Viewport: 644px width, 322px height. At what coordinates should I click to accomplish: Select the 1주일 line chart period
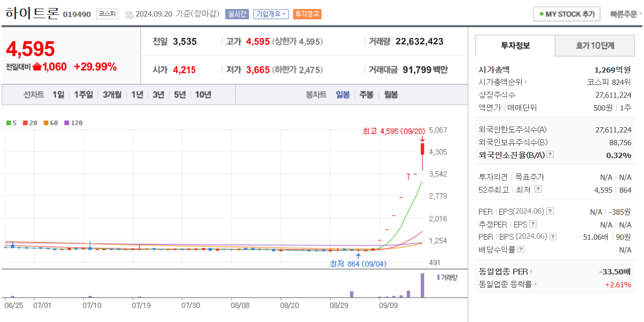(x=83, y=95)
